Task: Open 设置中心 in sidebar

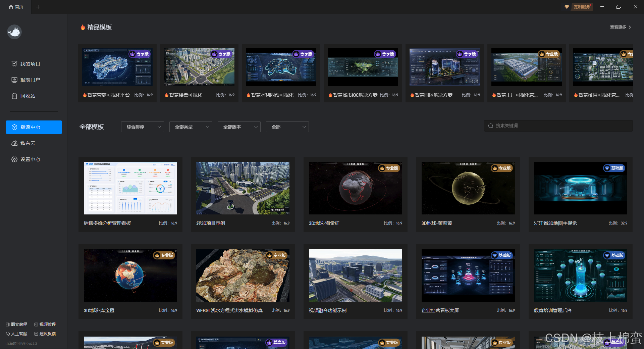Action: pos(34,159)
